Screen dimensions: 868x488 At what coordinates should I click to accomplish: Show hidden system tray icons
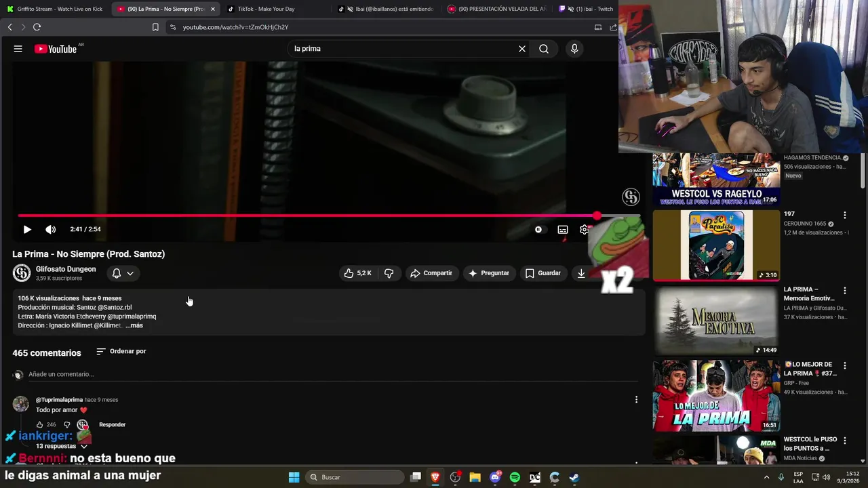click(766, 477)
